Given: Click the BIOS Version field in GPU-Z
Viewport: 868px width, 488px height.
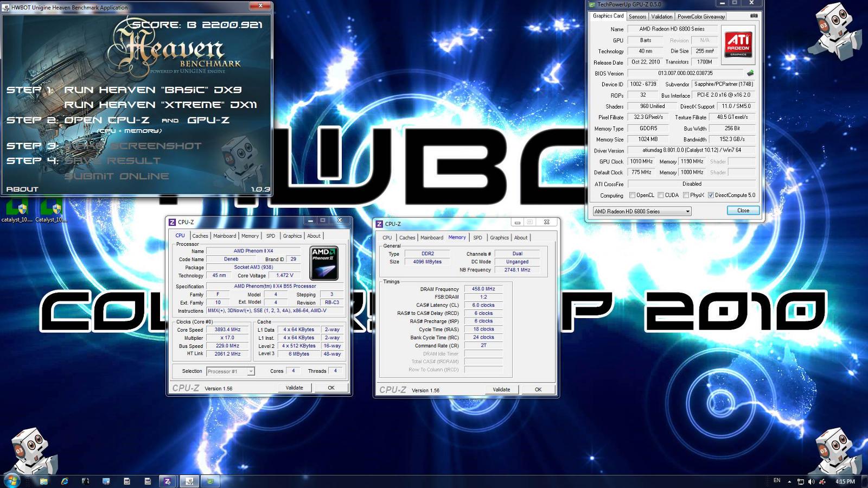Looking at the screenshot, I should 685,73.
